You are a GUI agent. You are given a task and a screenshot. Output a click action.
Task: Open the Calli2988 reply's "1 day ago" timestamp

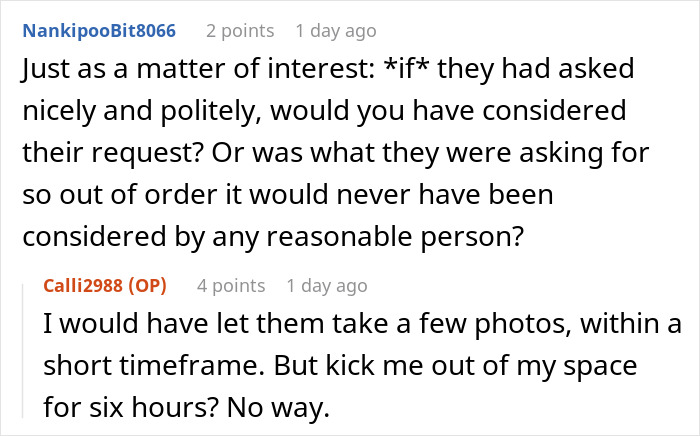pos(327,286)
